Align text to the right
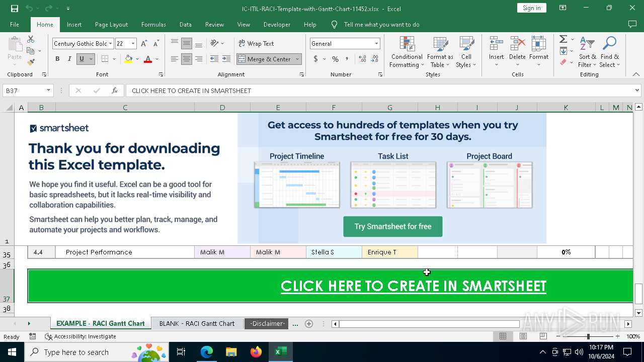 pos(199,59)
